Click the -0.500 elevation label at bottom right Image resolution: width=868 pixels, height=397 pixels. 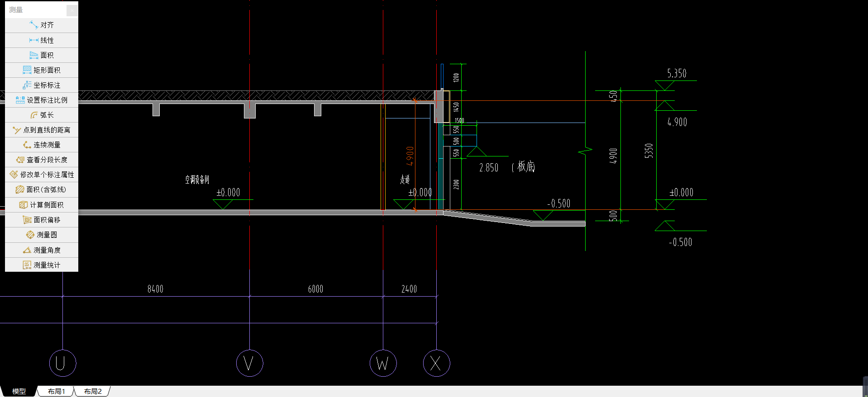pos(680,242)
